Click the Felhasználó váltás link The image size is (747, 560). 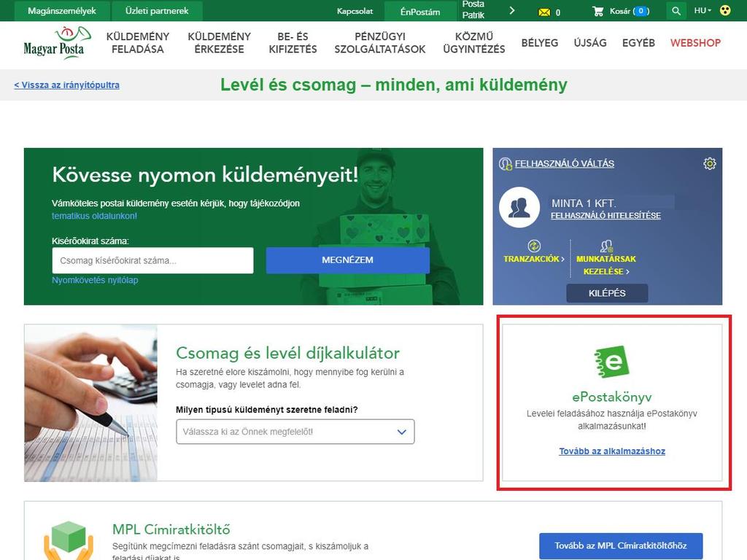[565, 163]
